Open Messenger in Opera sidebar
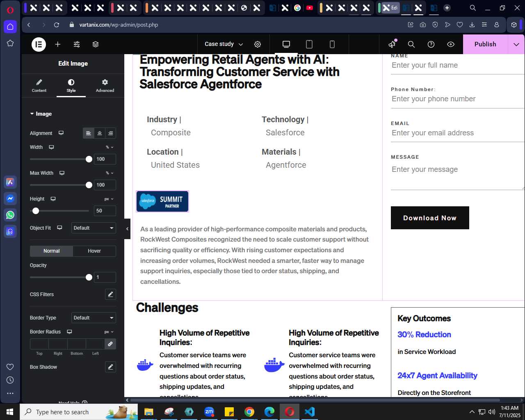 click(10, 199)
